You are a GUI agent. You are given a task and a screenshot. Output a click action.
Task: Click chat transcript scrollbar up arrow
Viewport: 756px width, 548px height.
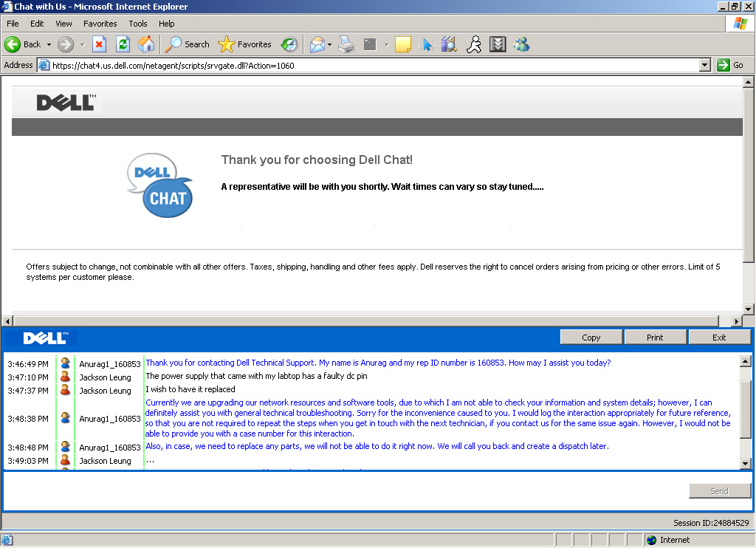click(x=746, y=361)
